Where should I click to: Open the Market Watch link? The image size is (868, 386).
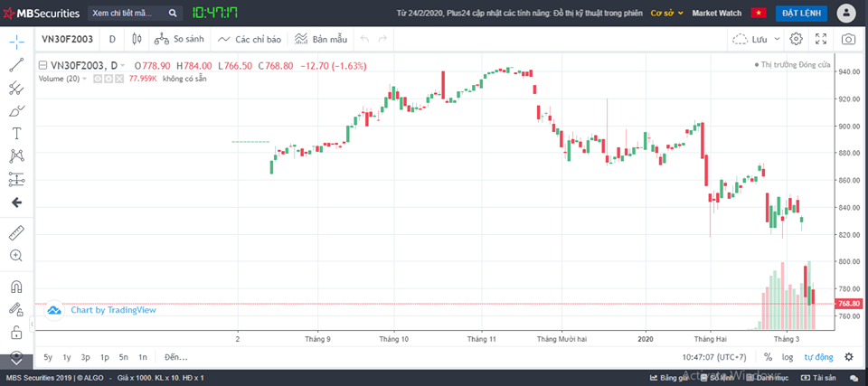pyautogui.click(x=715, y=14)
